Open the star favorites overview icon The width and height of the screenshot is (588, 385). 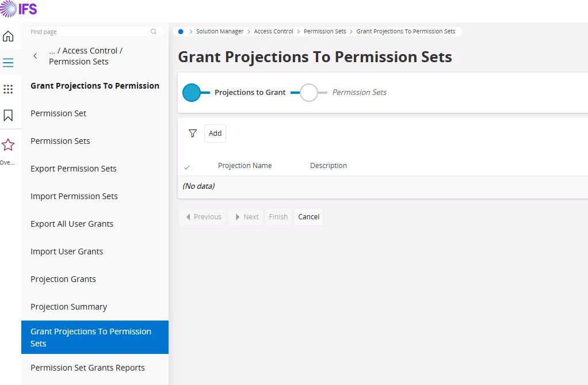[8, 145]
